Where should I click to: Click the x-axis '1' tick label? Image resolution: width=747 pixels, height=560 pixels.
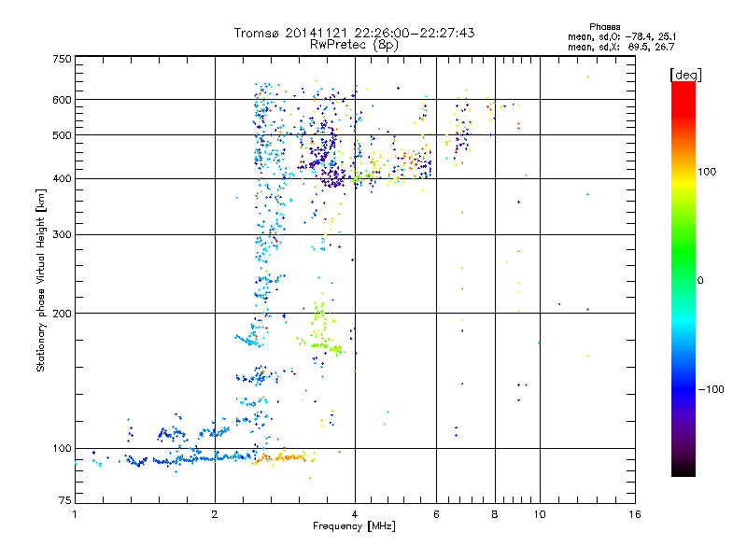pyautogui.click(x=75, y=514)
